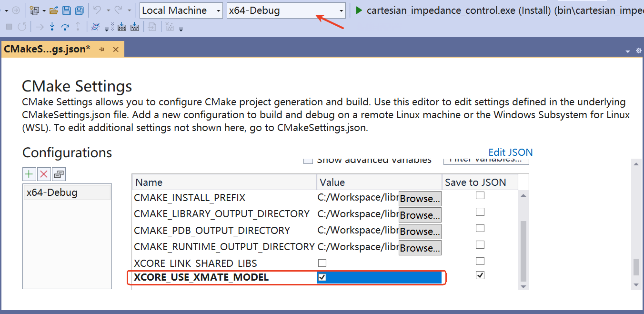Remove x64-Debug configuration with red X
Image resolution: width=644 pixels, height=314 pixels.
tap(43, 174)
